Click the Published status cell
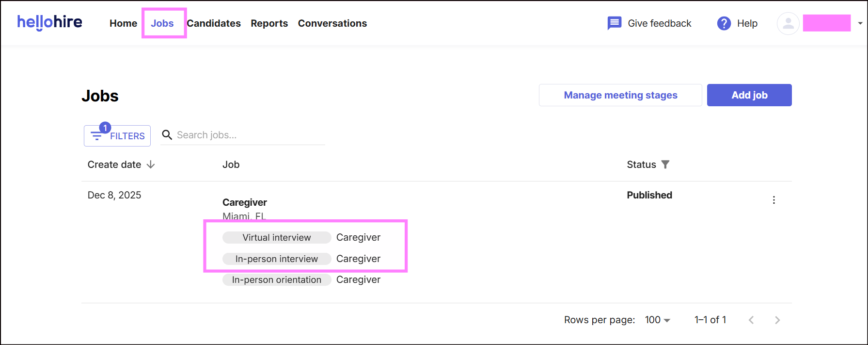Screen dimensions: 868x345 click(649, 195)
